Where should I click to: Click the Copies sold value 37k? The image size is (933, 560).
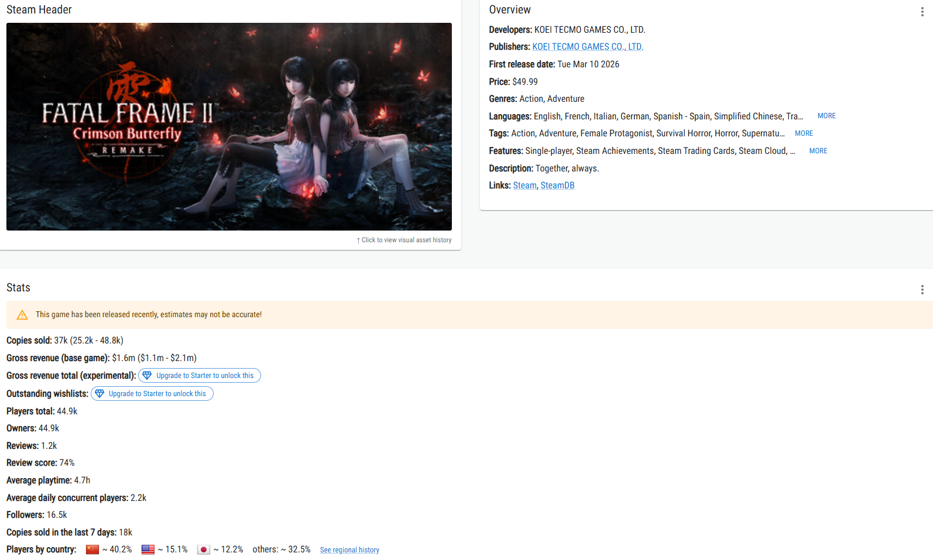click(x=61, y=341)
